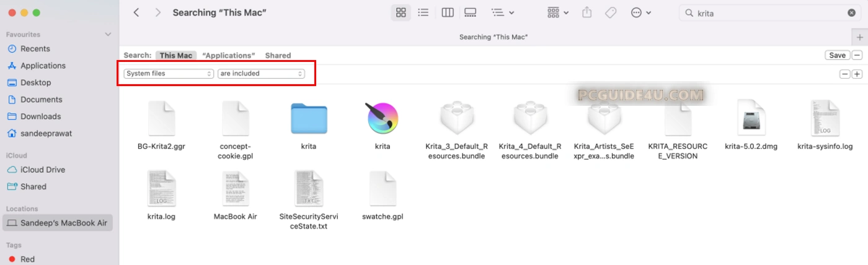This screenshot has width=868, height=265.
Task: Clear the krita search text
Action: coord(852,13)
